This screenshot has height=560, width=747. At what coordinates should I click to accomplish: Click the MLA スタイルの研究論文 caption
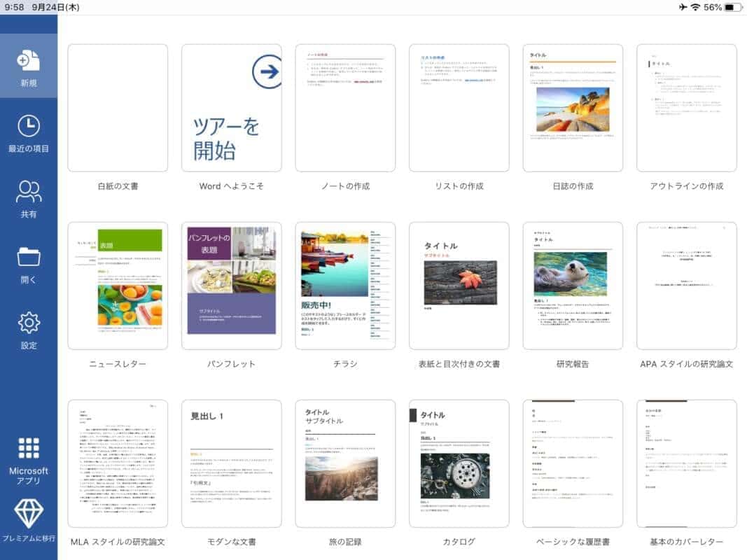[x=118, y=542]
